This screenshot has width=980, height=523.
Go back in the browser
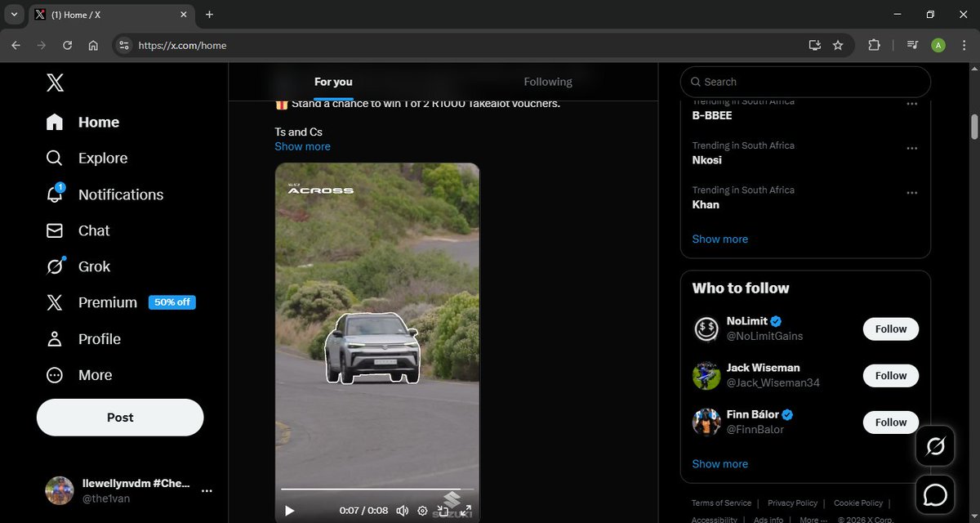[x=16, y=46]
